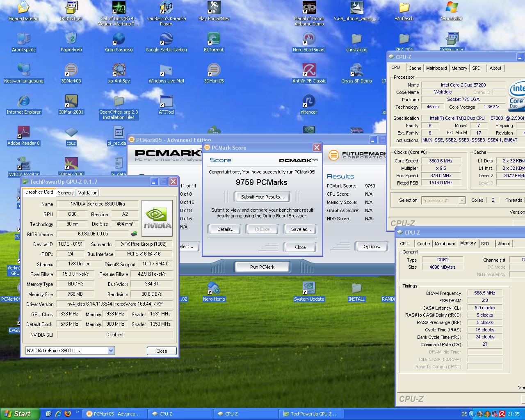Open SPD tab in upper CPU-Z
This screenshot has width=525, height=420.
pyautogui.click(x=476, y=68)
